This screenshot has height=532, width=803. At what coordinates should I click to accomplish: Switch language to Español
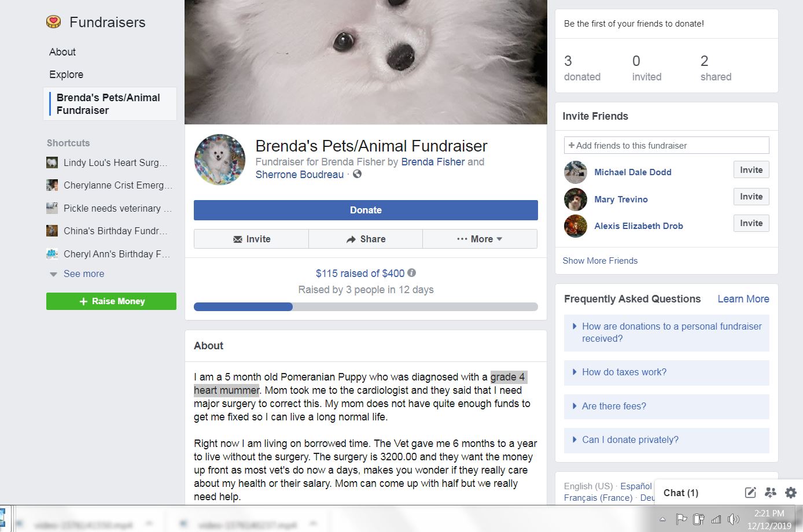(636, 486)
